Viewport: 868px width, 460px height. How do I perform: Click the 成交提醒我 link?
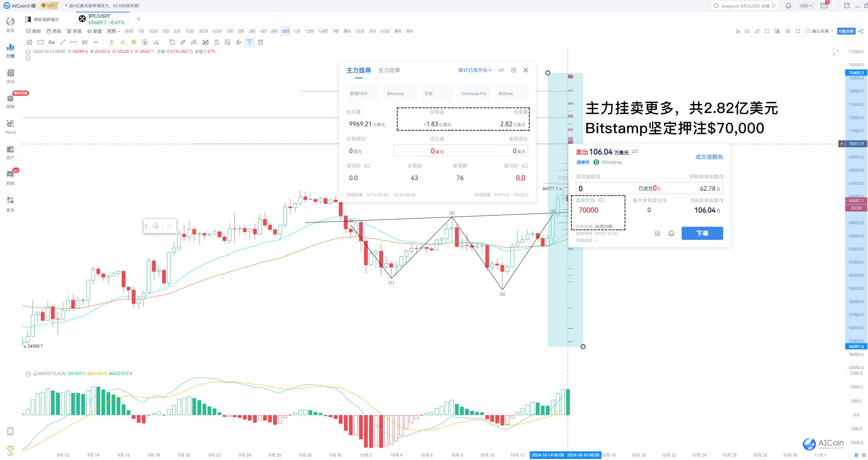coord(709,157)
